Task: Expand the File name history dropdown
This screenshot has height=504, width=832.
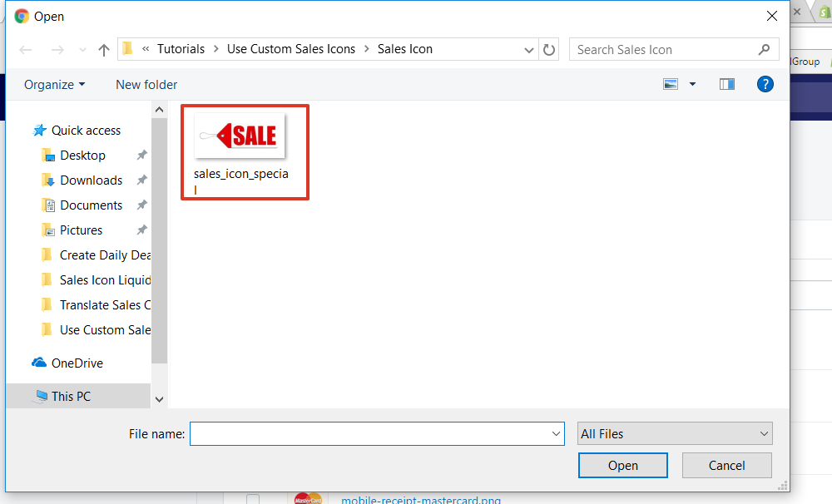Action: pos(555,433)
